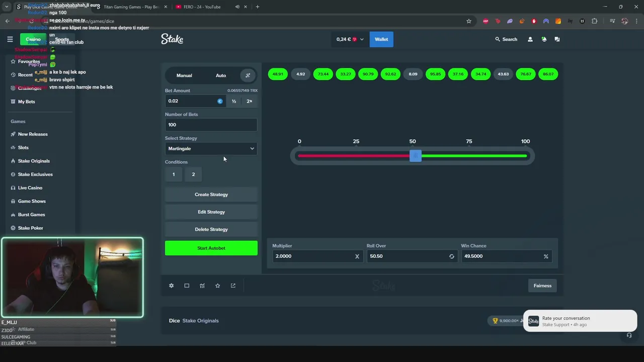Click the dice roll slider handle
The image size is (644, 362).
415,156
